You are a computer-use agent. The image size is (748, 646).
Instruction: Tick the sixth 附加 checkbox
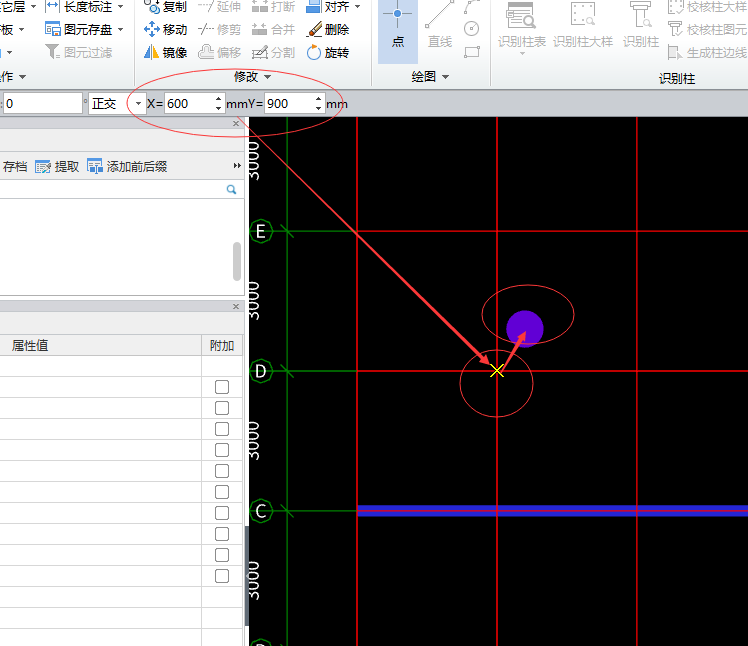tap(222, 492)
